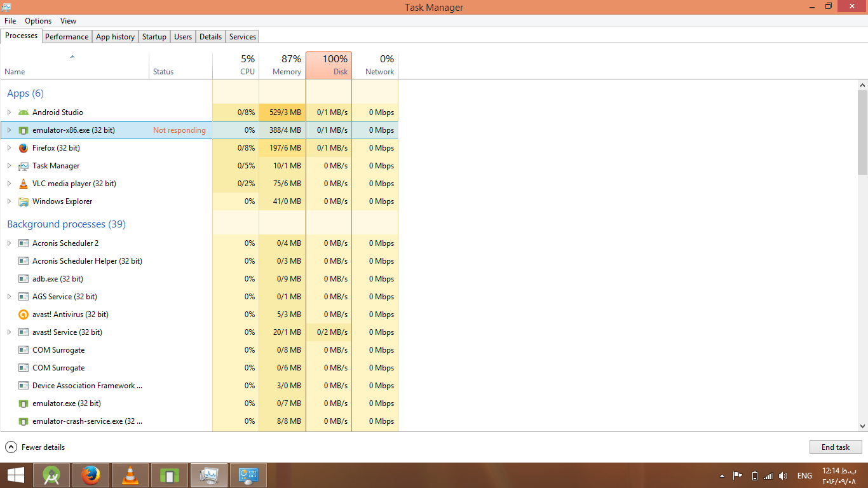Click the 'Apps (6)' group header

click(x=25, y=93)
